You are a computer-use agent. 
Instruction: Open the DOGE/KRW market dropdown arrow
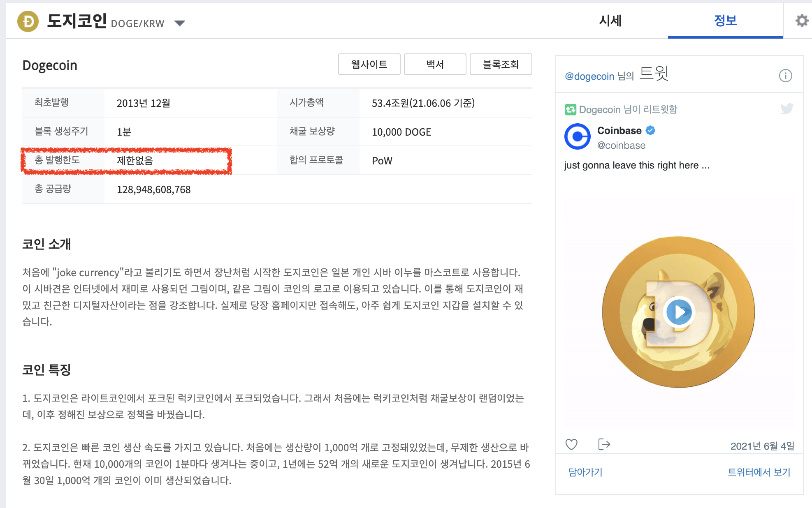(x=180, y=23)
